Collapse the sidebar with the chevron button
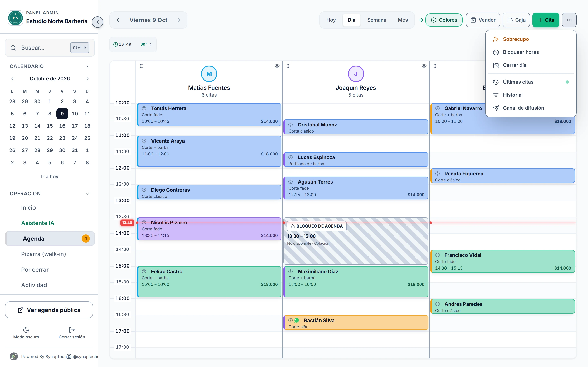The width and height of the screenshot is (588, 367). (x=97, y=22)
